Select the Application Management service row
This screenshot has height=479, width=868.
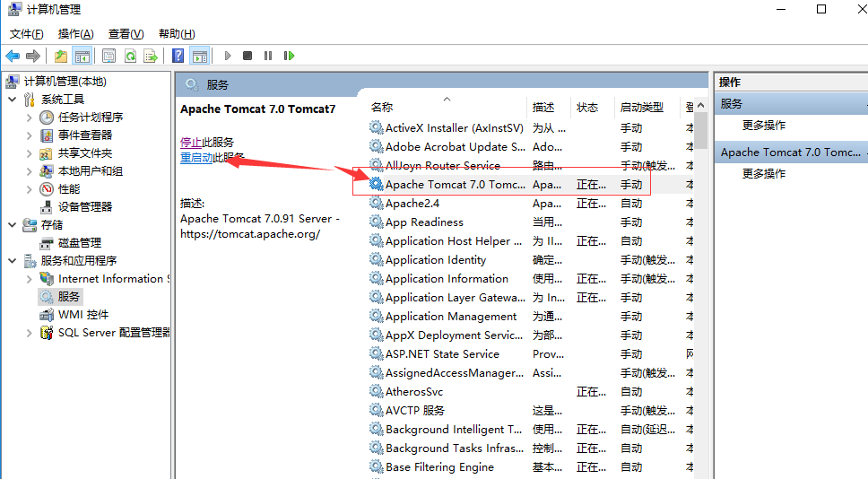click(530, 317)
